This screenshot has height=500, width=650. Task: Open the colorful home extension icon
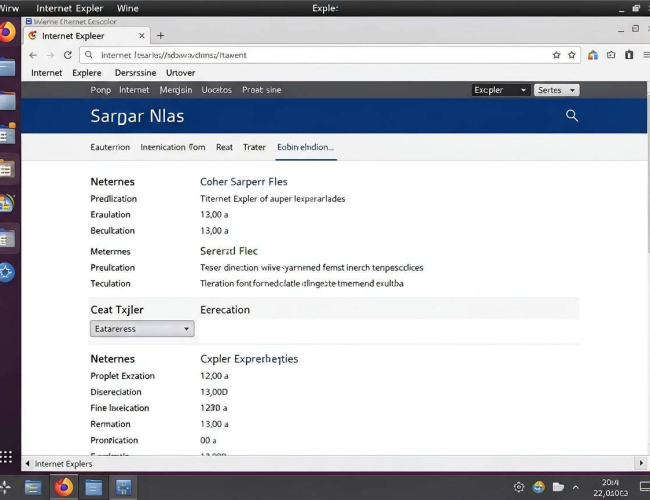[x=593, y=55]
